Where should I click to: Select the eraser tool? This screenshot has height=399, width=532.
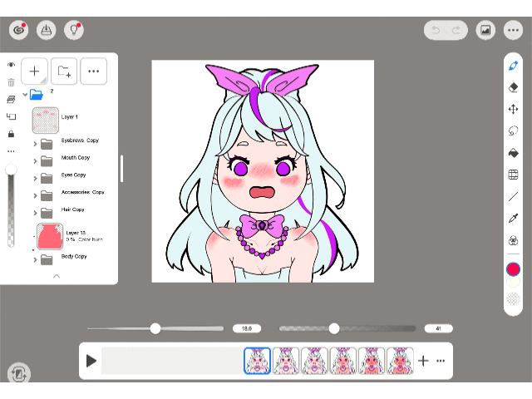coord(514,87)
